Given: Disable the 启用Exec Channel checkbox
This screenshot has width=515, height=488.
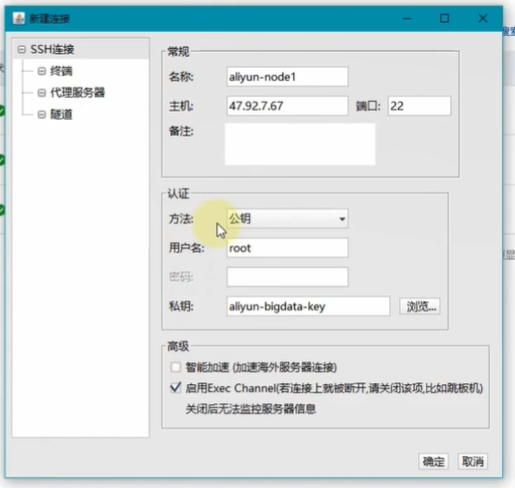Looking at the screenshot, I should [x=175, y=388].
